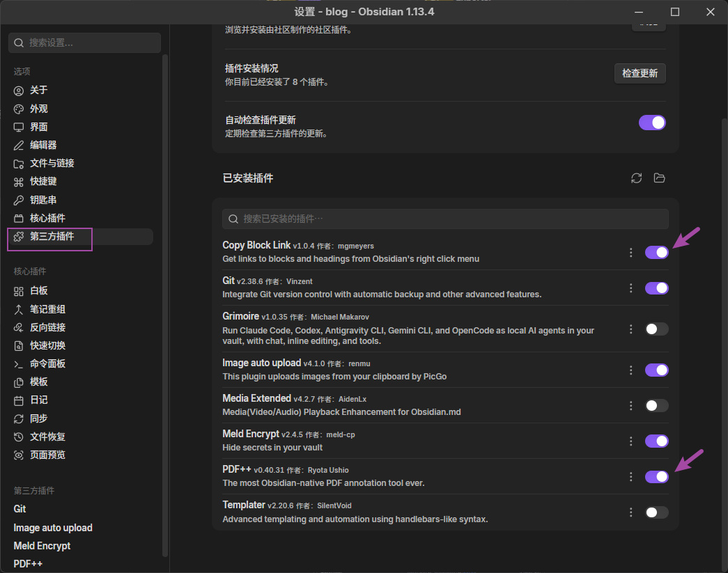Click the 第三方插件 puzzle icon
The image size is (728, 573).
pyautogui.click(x=19, y=237)
